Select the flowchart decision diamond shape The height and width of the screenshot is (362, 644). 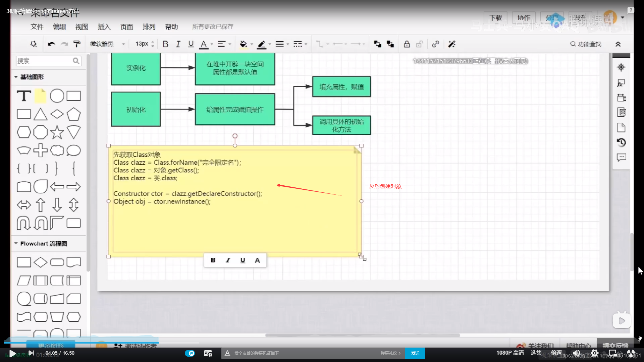coord(40,262)
